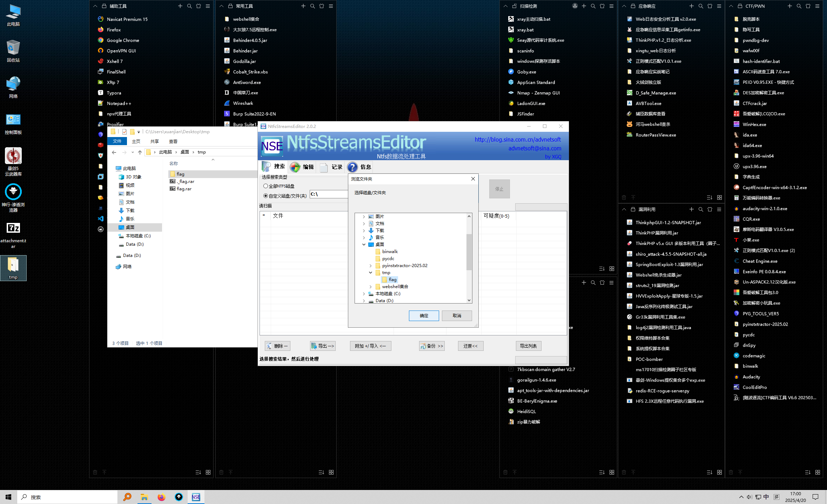Click the custom path input field C:\
Screen dimensions: 827x504
click(328, 194)
